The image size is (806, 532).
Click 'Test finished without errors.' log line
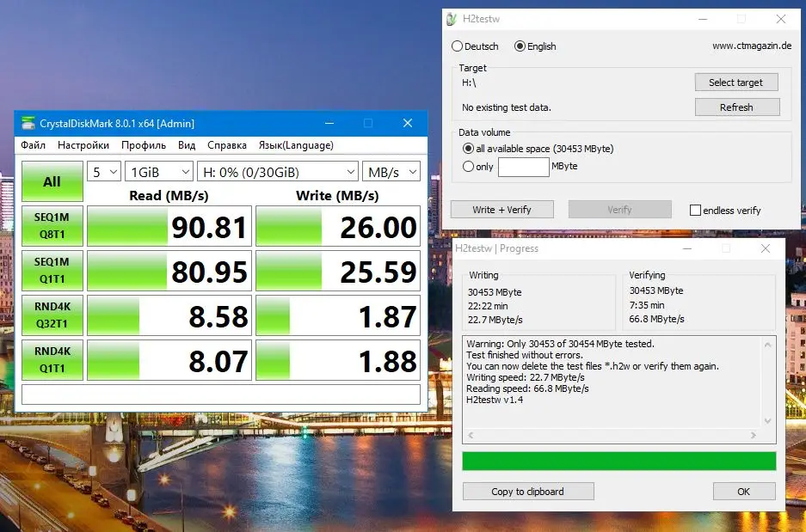click(x=525, y=355)
